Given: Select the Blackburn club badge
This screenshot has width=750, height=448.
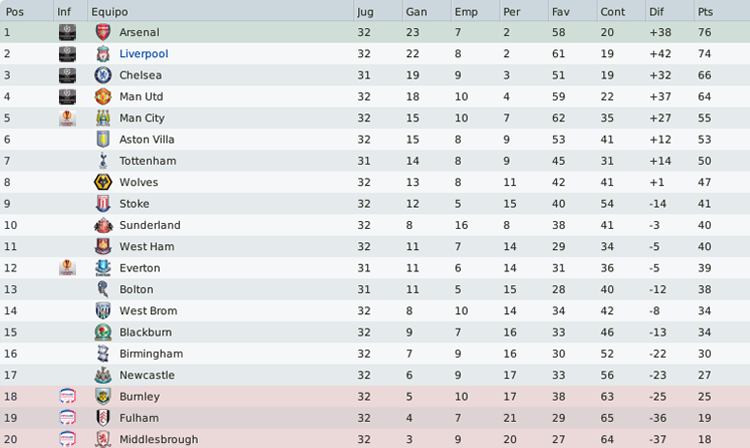Looking at the screenshot, I should click(103, 332).
